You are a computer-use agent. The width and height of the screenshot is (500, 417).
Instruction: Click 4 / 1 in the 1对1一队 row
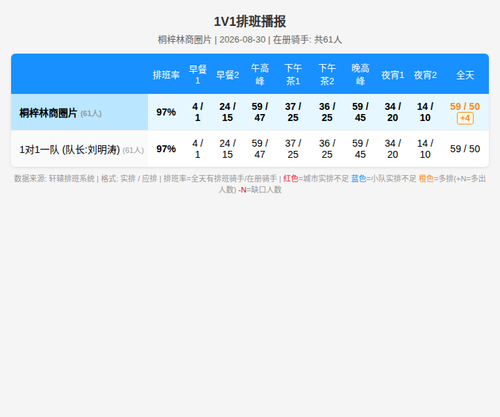tap(198, 149)
